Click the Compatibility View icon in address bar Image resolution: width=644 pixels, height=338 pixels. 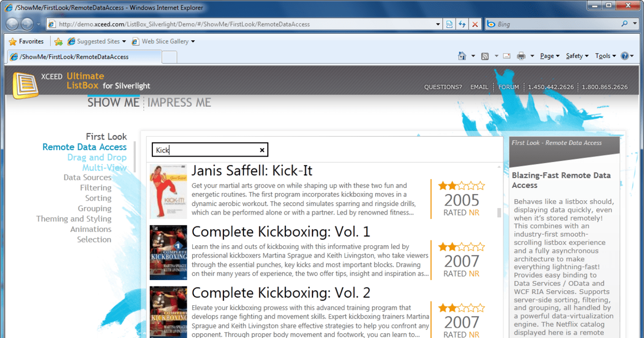tap(450, 24)
